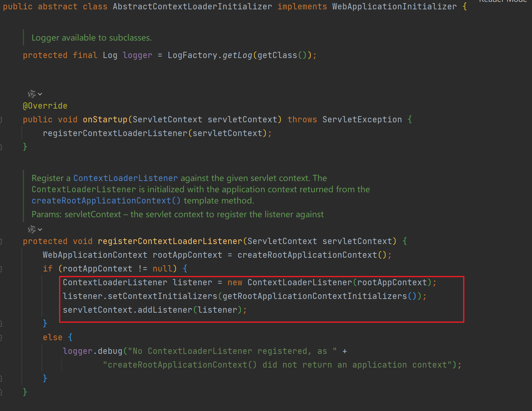
Task: Click the WebApplicationContext type name
Action: pos(95,255)
